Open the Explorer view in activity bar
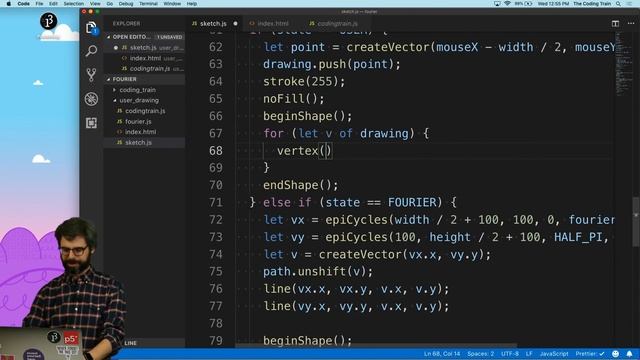The image size is (640, 360). coord(91,28)
